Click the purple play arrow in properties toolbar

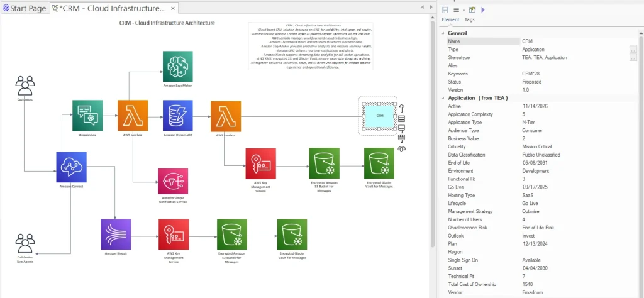[x=483, y=9]
